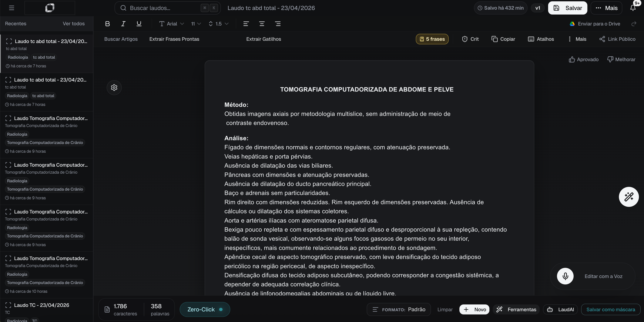The image size is (644, 322).
Task: Click Ver todos to see all reports
Action: (73, 24)
